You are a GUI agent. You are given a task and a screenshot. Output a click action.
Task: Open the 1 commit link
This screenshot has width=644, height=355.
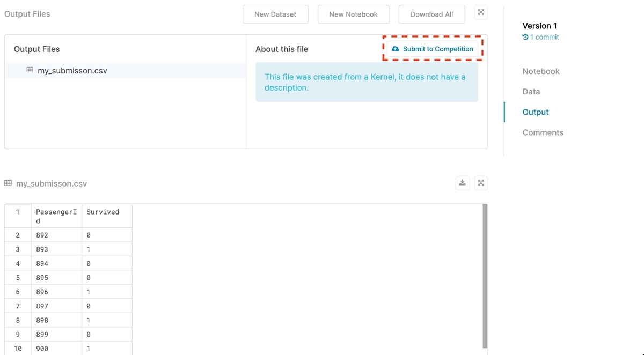click(x=544, y=37)
